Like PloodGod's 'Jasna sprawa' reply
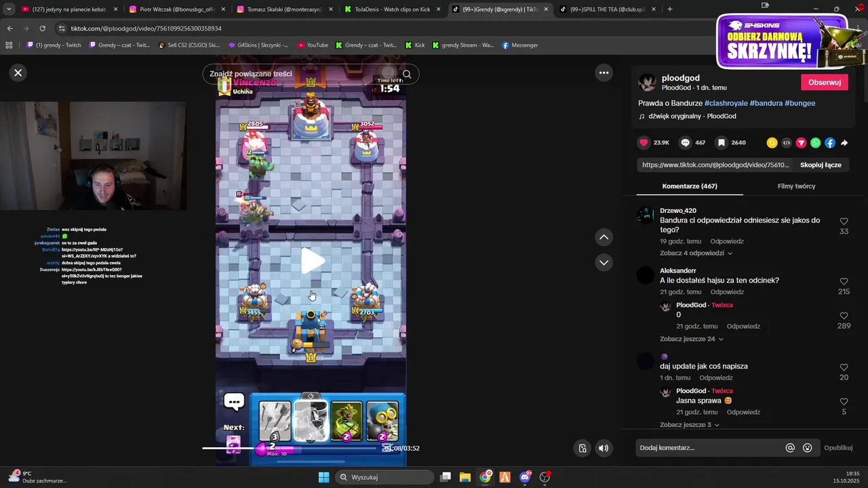The image size is (868, 488). click(844, 402)
